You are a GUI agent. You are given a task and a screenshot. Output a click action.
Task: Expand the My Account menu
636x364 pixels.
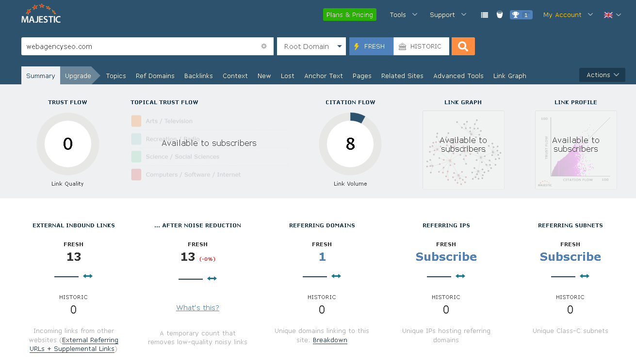(568, 15)
